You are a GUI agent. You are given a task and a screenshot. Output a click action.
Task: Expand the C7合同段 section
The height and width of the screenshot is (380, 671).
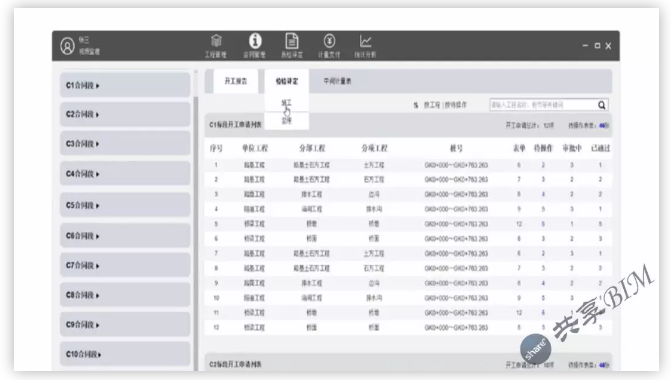coord(125,265)
